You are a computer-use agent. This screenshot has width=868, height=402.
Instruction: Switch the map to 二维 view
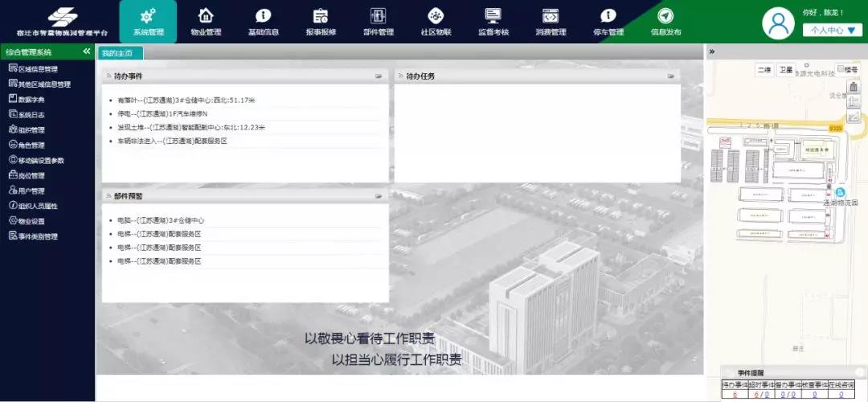[x=764, y=70]
